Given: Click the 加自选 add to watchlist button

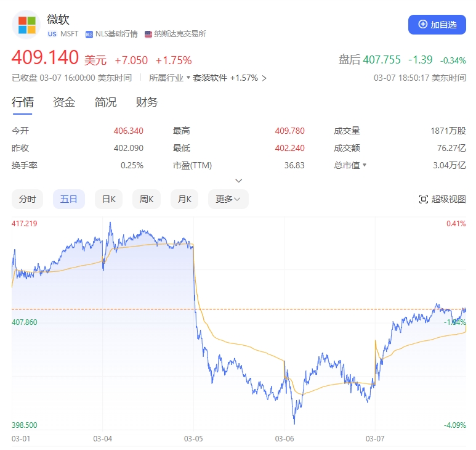Looking at the screenshot, I should [437, 25].
